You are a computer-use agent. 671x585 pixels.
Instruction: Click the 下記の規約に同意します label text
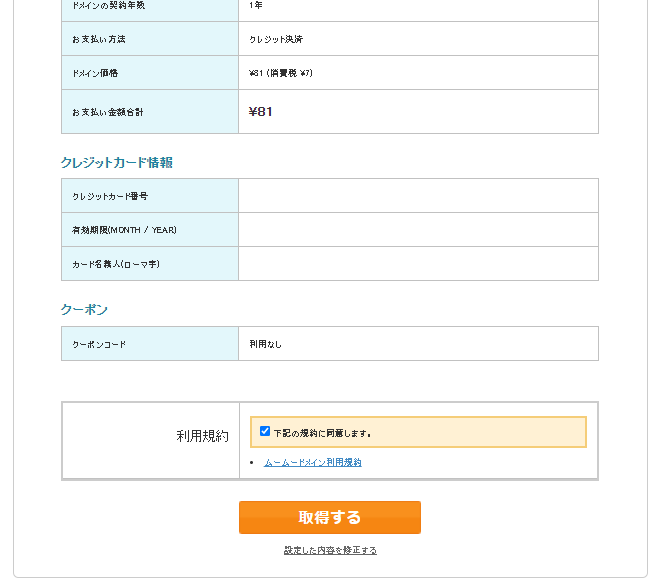(x=323, y=434)
